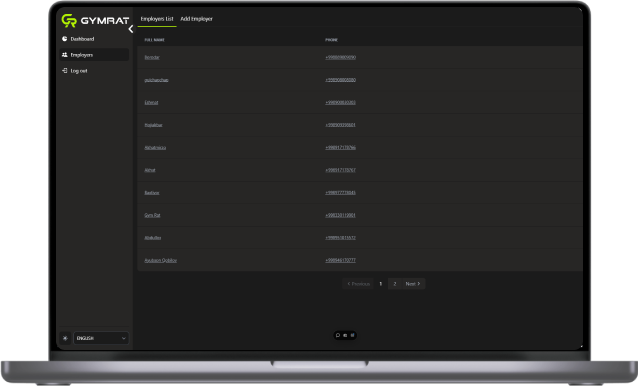The height and width of the screenshot is (386, 638).
Task: Click the phone number in the Ayubxon Oqbilov row
Action: [x=341, y=260]
